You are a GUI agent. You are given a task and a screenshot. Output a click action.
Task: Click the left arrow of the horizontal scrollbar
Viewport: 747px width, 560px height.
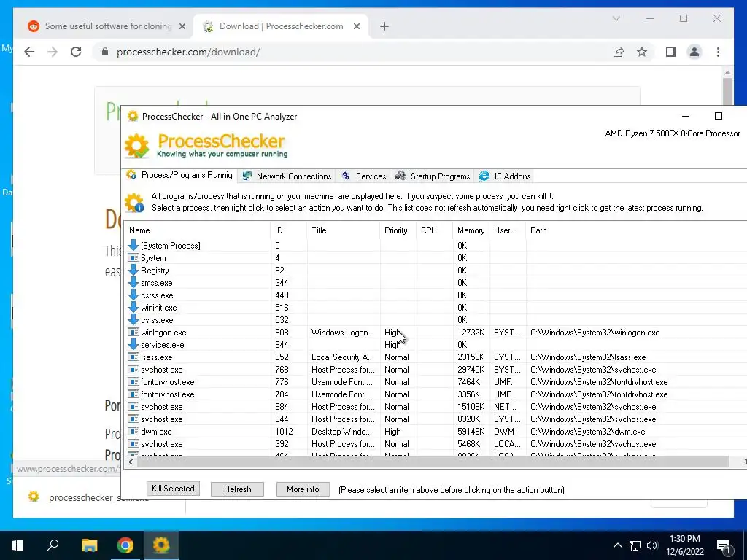point(131,462)
